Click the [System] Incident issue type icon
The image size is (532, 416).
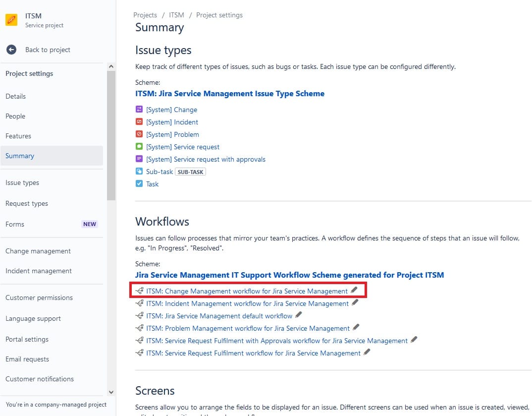coord(139,122)
